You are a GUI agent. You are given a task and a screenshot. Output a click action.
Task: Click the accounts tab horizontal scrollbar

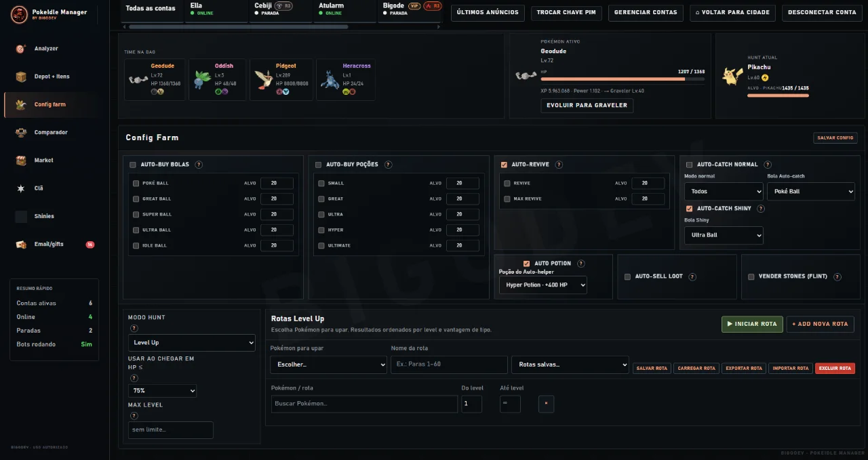tap(238, 27)
